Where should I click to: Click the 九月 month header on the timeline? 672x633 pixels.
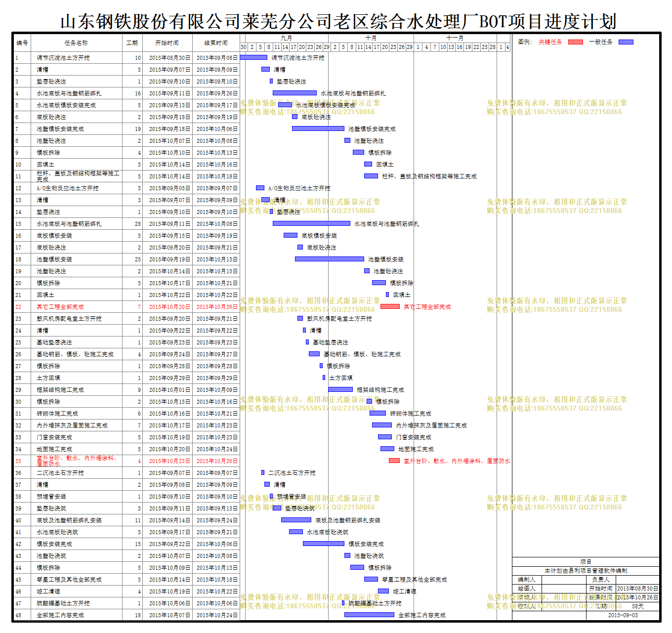pyautogui.click(x=286, y=38)
